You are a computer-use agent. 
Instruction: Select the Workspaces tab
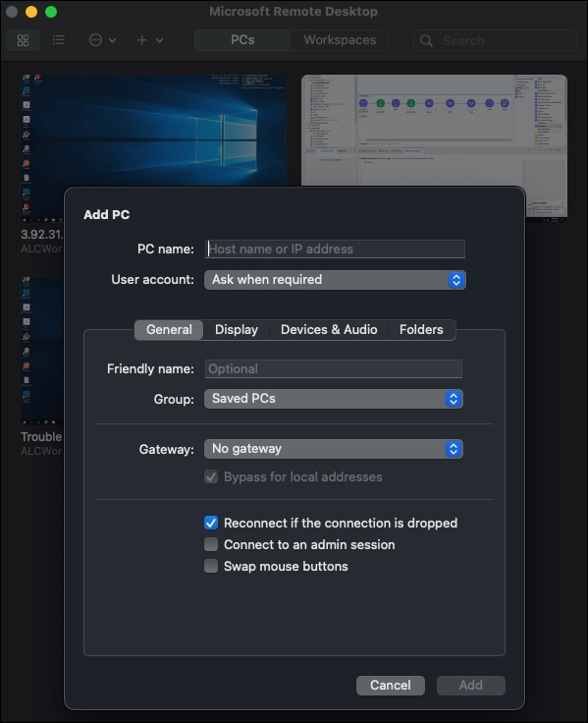point(340,40)
